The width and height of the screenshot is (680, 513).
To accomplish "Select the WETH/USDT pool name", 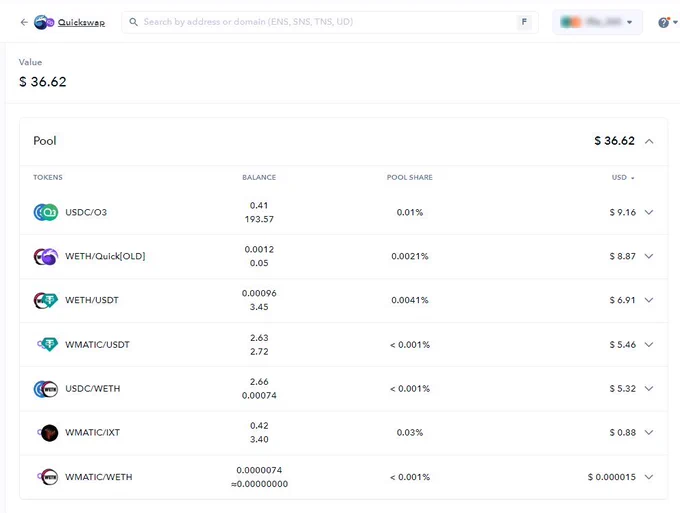I will click(x=92, y=300).
